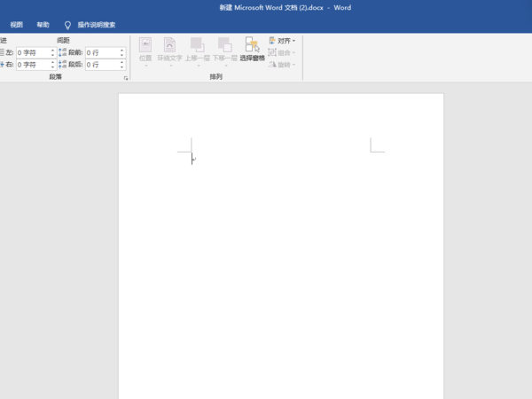
Task: Click the right indent icon
Action: click(2, 64)
